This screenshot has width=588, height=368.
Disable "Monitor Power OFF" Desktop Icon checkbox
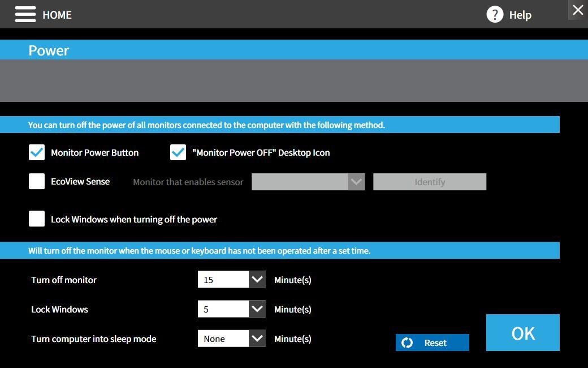pos(178,152)
